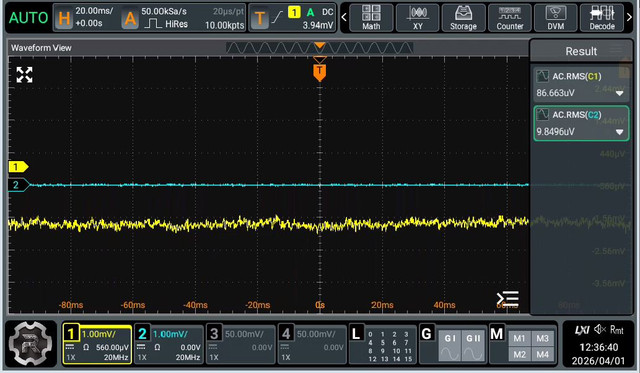Open the Result panel menu icon
Viewport: 640px width, 373px height.
pos(616,51)
